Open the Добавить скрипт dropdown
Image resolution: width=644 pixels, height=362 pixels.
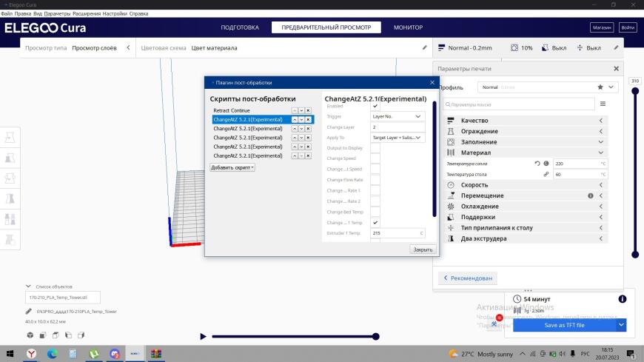(232, 167)
